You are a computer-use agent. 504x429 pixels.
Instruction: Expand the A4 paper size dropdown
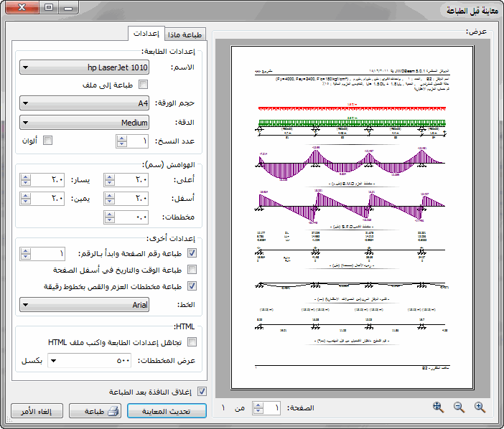click(x=85, y=103)
